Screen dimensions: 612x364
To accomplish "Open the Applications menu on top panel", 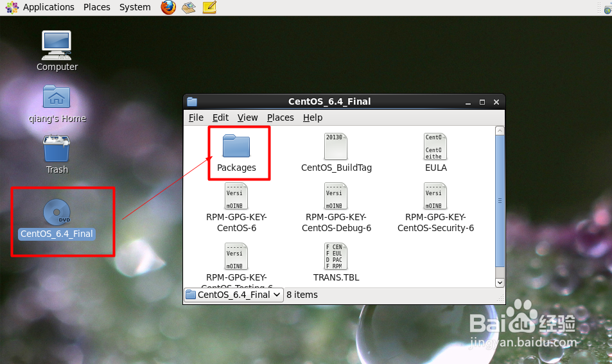I will [48, 7].
